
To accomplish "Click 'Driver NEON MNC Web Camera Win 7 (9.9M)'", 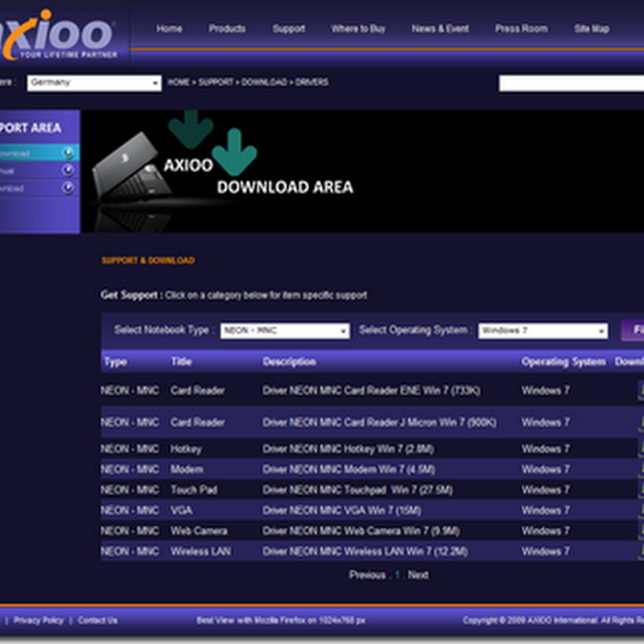I will point(361,530).
